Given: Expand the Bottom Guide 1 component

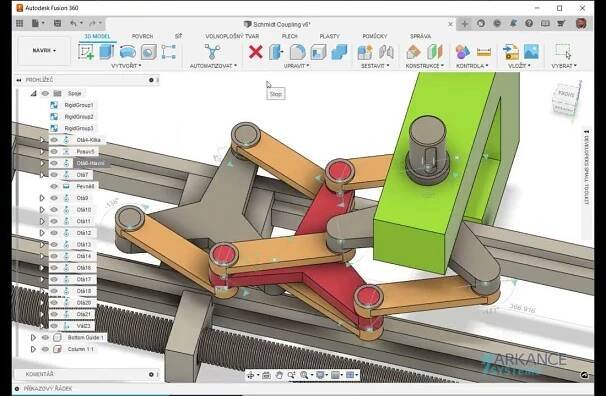Looking at the screenshot, I should [x=33, y=337].
